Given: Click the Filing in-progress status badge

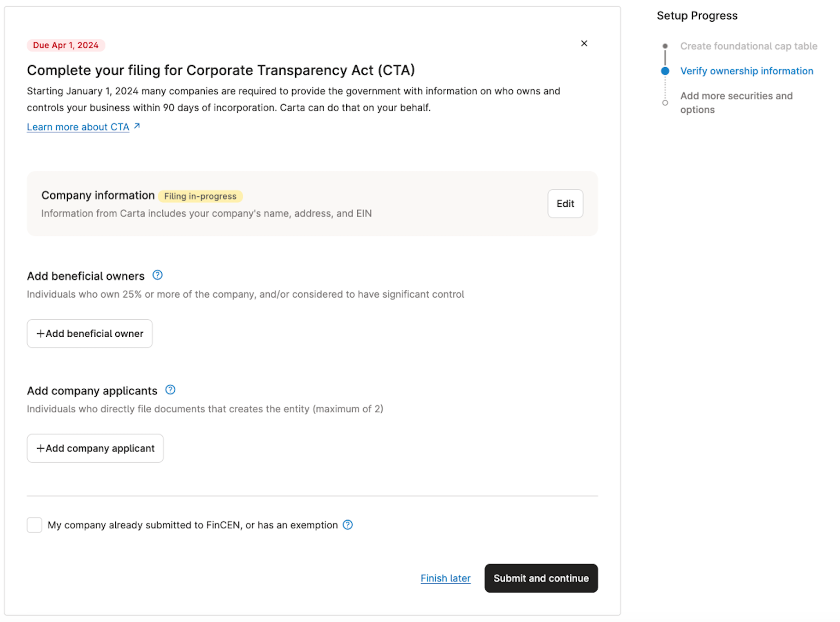Looking at the screenshot, I should pyautogui.click(x=200, y=196).
